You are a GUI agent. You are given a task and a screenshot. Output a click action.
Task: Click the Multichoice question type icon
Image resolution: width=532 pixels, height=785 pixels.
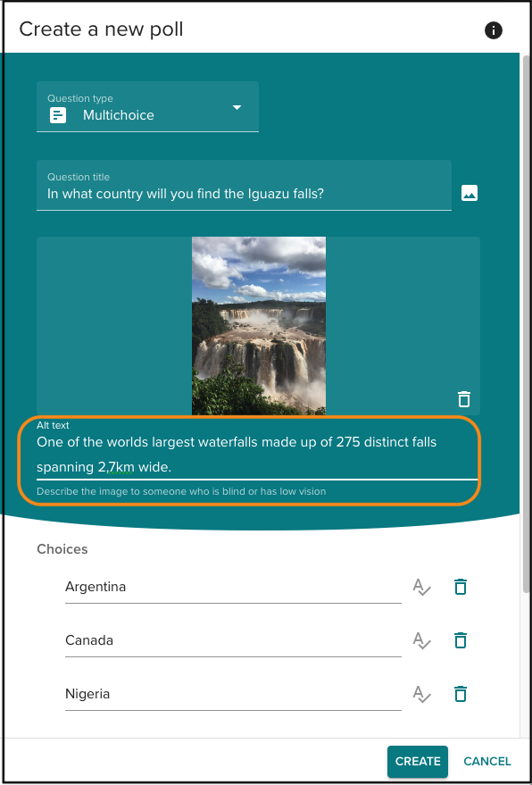pos(58,115)
